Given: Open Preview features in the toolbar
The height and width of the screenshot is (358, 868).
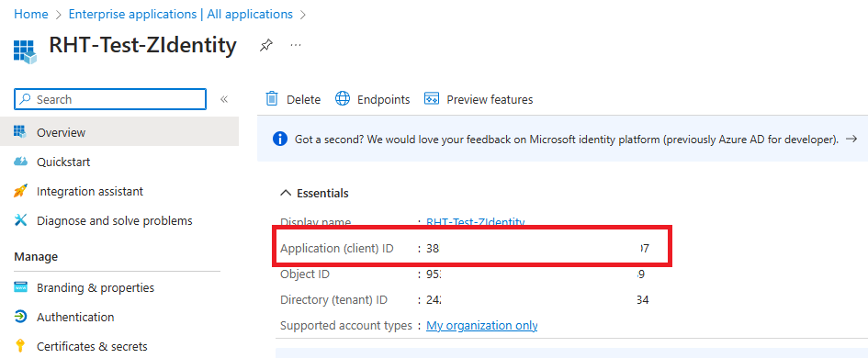Looking at the screenshot, I should (490, 100).
